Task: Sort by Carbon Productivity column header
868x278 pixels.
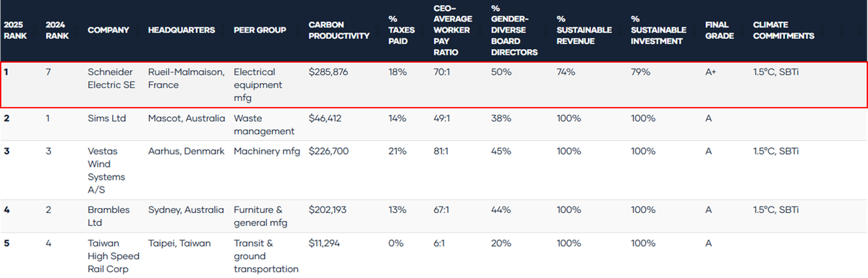Action: pyautogui.click(x=339, y=30)
